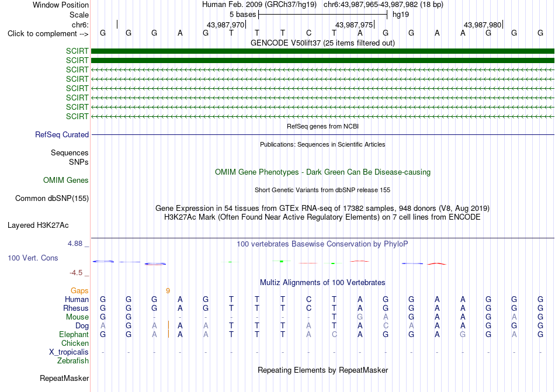Click the T base in Mouse row
This screenshot has height=392, width=555.
[x=334, y=317]
